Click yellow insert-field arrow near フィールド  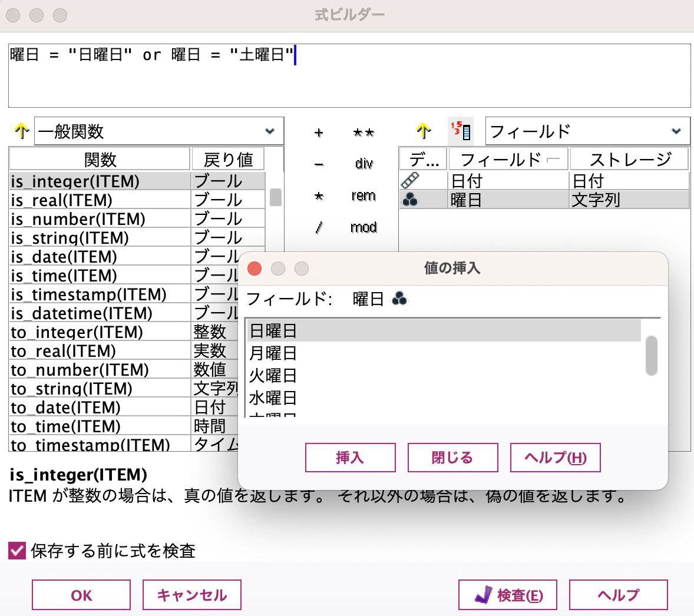pyautogui.click(x=424, y=131)
